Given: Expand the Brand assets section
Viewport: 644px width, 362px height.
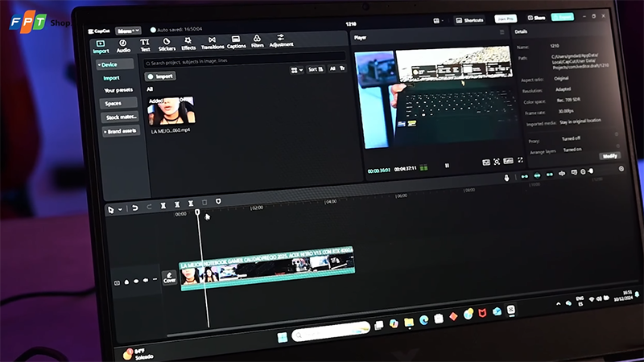Looking at the screenshot, I should 121,131.
